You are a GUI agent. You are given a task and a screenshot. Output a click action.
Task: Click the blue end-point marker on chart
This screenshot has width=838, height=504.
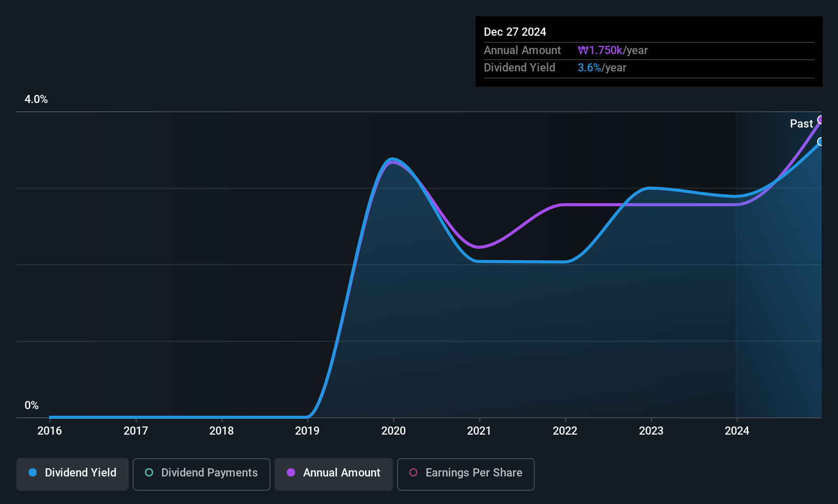point(821,142)
